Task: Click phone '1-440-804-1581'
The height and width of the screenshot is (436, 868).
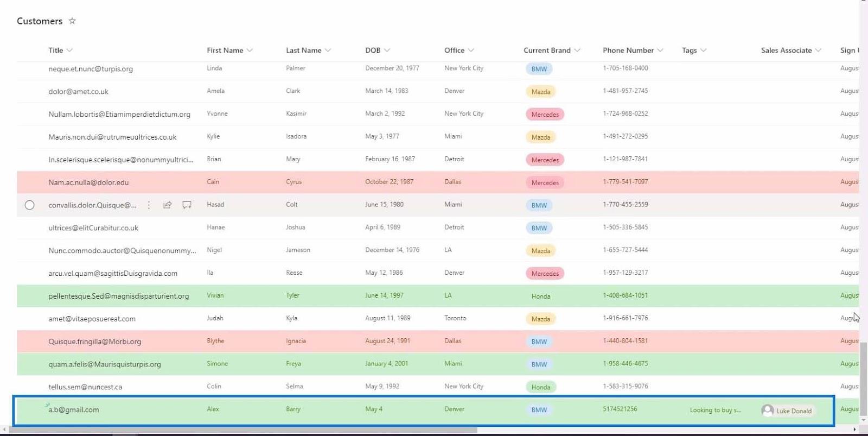Action: click(625, 341)
